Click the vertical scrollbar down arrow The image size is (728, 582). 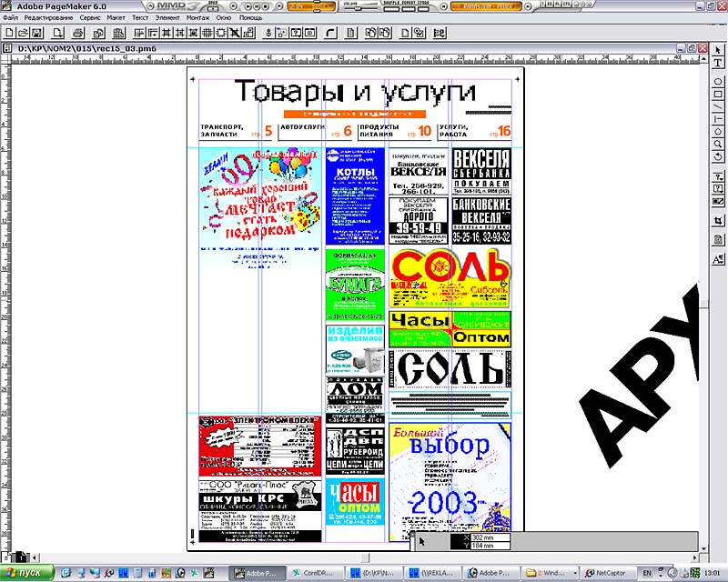703,548
